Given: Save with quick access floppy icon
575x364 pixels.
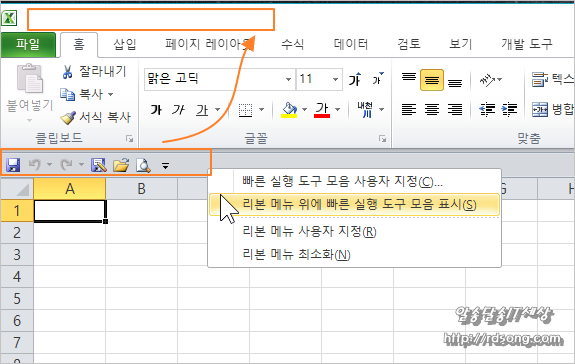Looking at the screenshot, I should pos(13,165).
